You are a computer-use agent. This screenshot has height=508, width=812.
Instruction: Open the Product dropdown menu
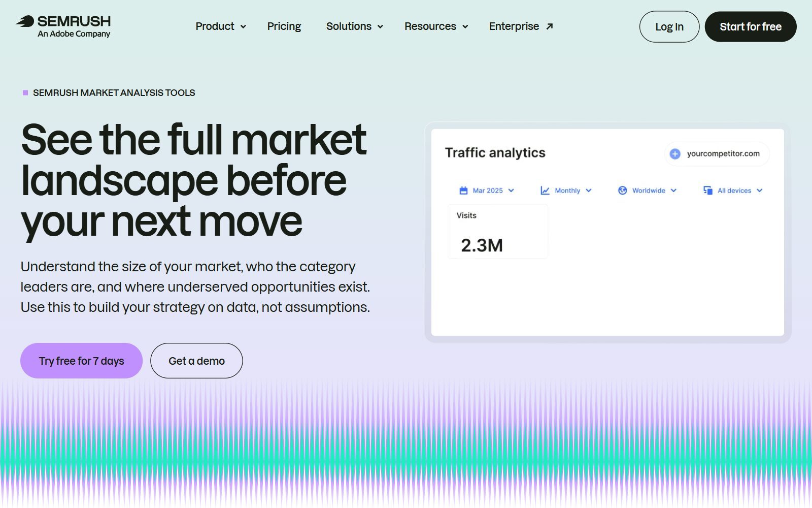point(221,26)
